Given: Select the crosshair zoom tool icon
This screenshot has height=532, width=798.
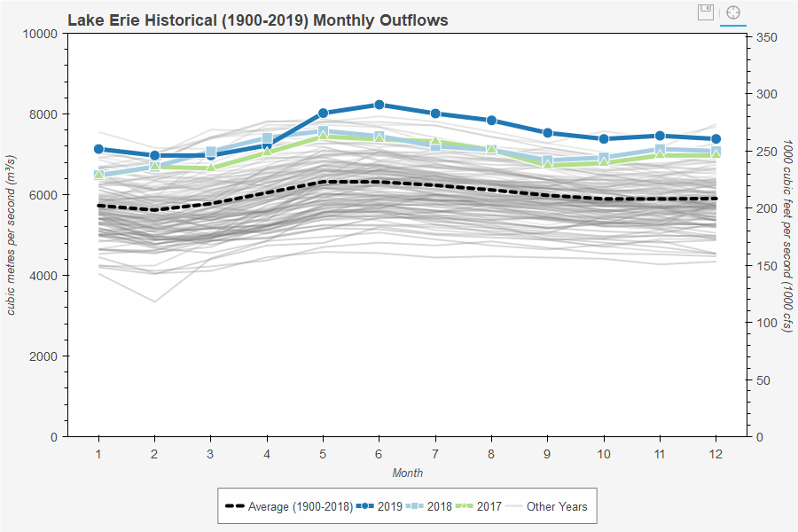Looking at the screenshot, I should [x=734, y=12].
